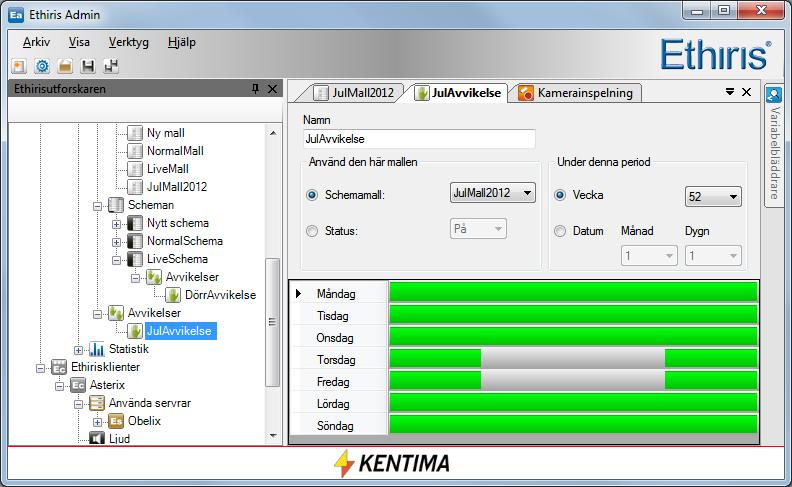Select the Tisdag row label
This screenshot has width=792, height=487.
point(332,316)
